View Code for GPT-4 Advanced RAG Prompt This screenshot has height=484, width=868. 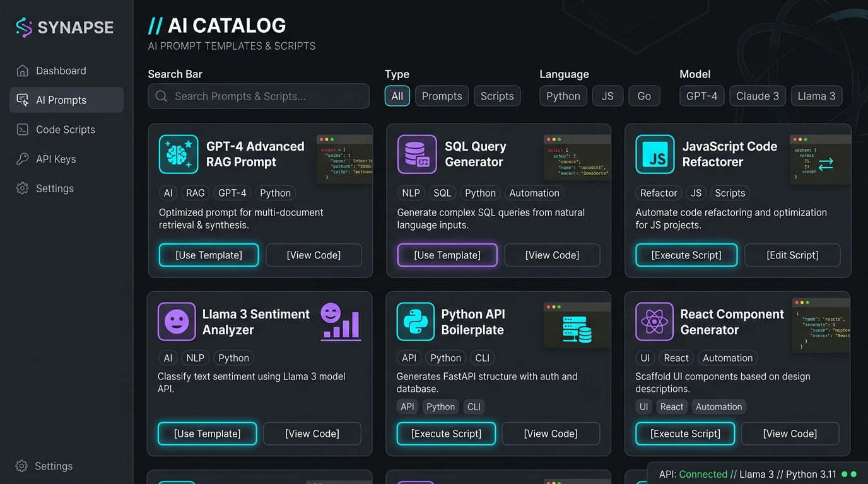click(314, 255)
